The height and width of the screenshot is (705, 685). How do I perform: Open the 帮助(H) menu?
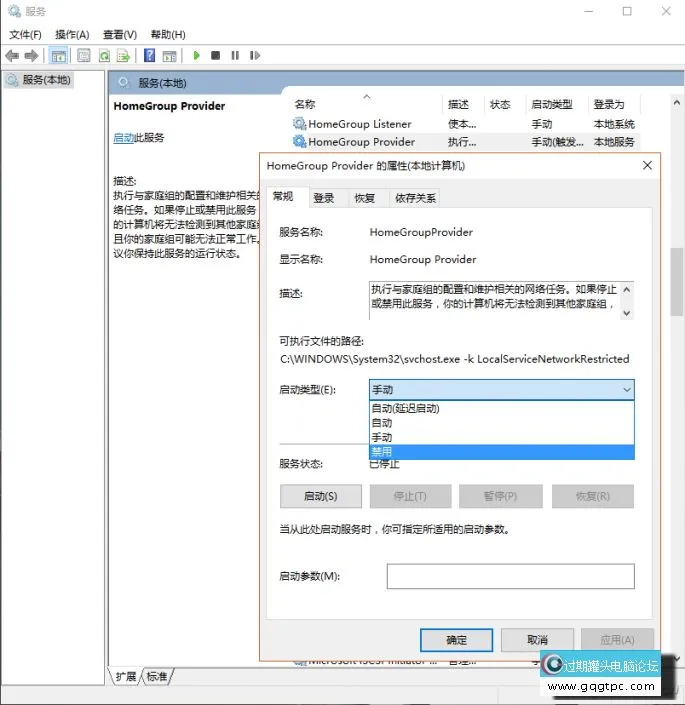pos(168,35)
